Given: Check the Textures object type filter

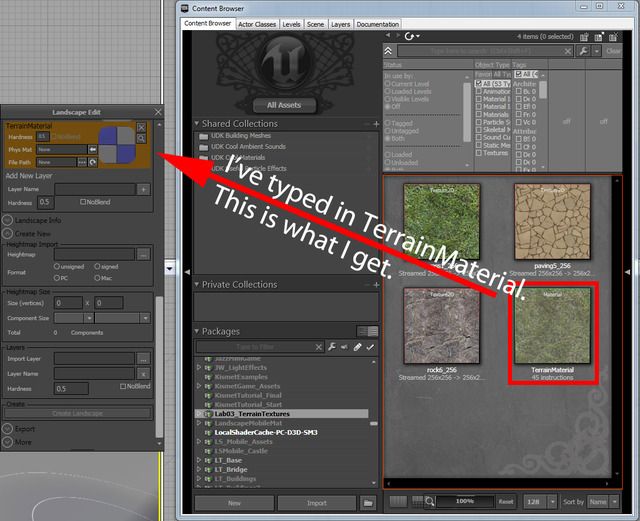Looking at the screenshot, I should [x=479, y=153].
